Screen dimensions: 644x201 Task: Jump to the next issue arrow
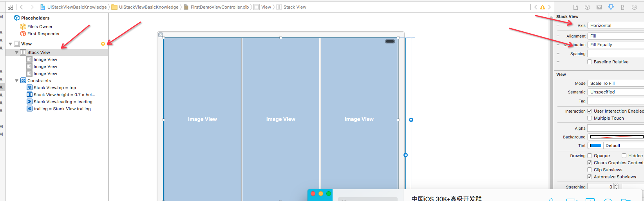549,7
